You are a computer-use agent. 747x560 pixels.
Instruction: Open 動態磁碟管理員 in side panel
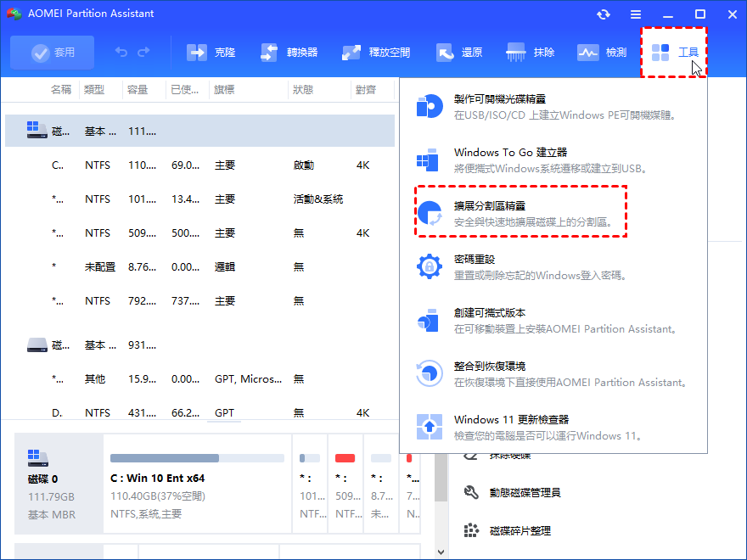525,492
